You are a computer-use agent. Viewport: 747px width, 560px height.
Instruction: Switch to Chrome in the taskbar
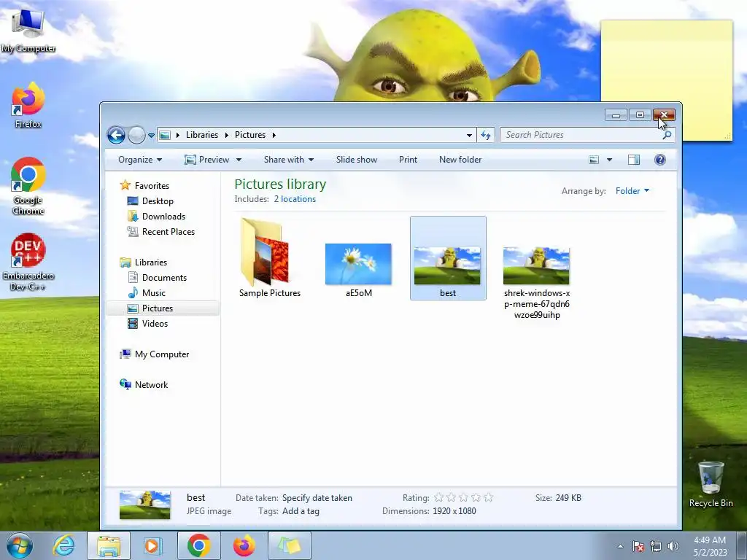pos(198,545)
